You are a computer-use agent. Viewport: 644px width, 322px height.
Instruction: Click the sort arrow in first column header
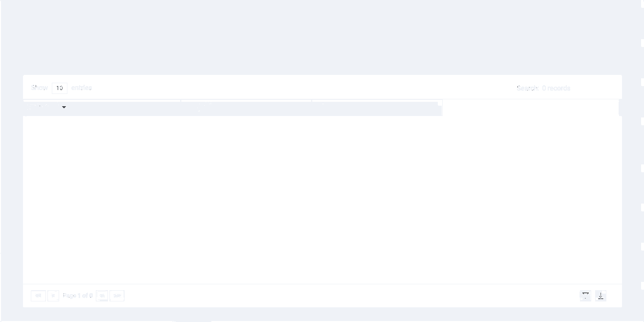pos(64,108)
